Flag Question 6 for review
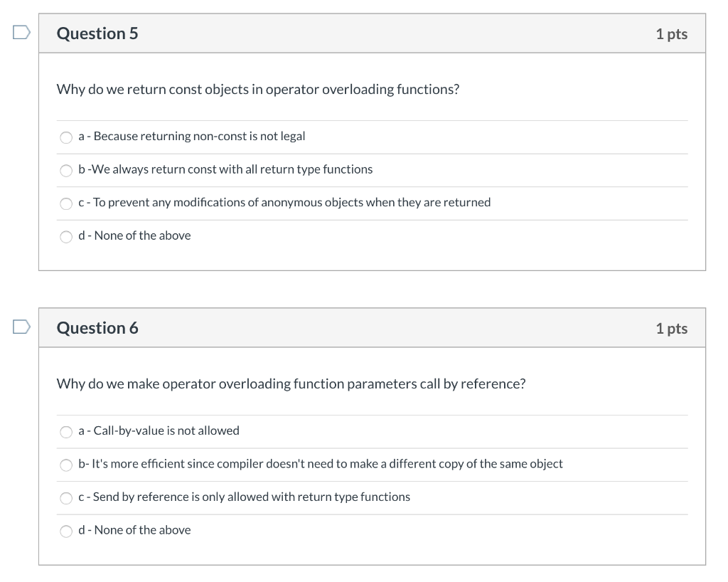Screen dimensions: 728x582 [21, 327]
